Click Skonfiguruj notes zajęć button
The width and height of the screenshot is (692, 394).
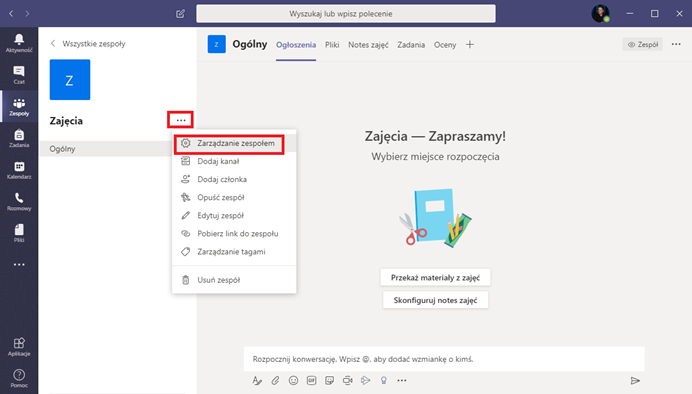pos(435,300)
